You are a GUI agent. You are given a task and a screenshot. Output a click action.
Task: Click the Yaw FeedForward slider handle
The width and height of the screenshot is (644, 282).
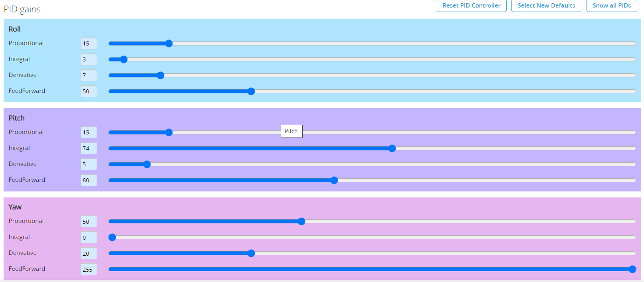(x=632, y=269)
